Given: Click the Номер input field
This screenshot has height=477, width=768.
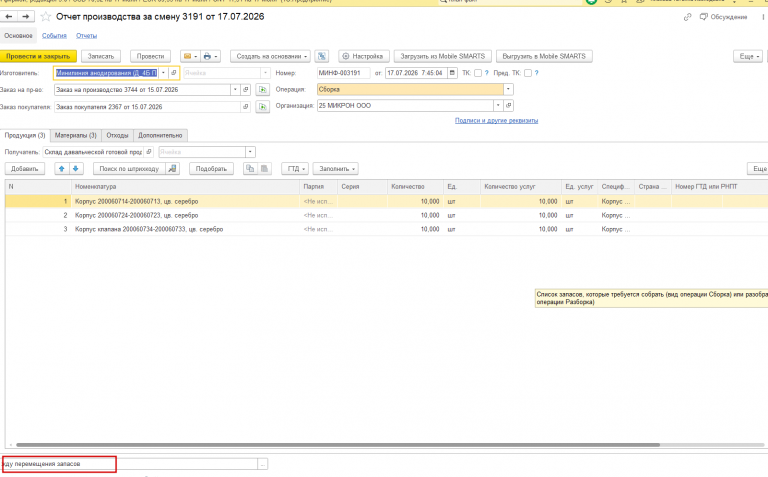Looking at the screenshot, I should point(343,73).
